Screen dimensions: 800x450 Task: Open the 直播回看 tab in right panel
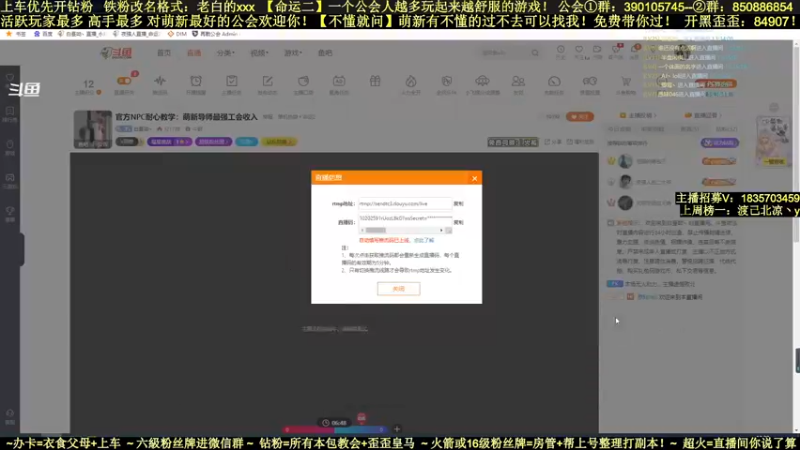704,116
